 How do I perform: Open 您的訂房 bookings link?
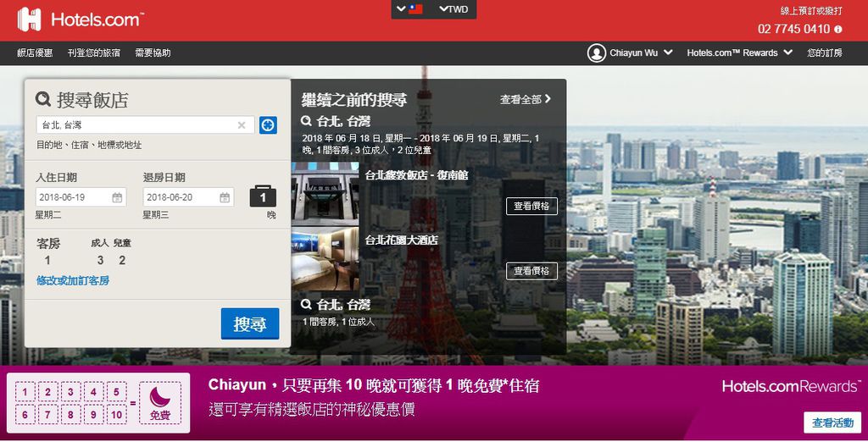pos(824,52)
